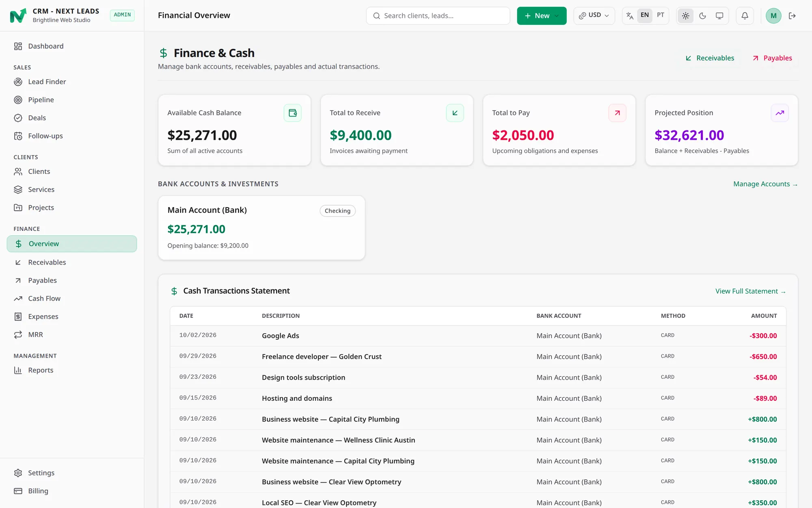Open Clients in sidebar
812x508 pixels.
click(72, 172)
